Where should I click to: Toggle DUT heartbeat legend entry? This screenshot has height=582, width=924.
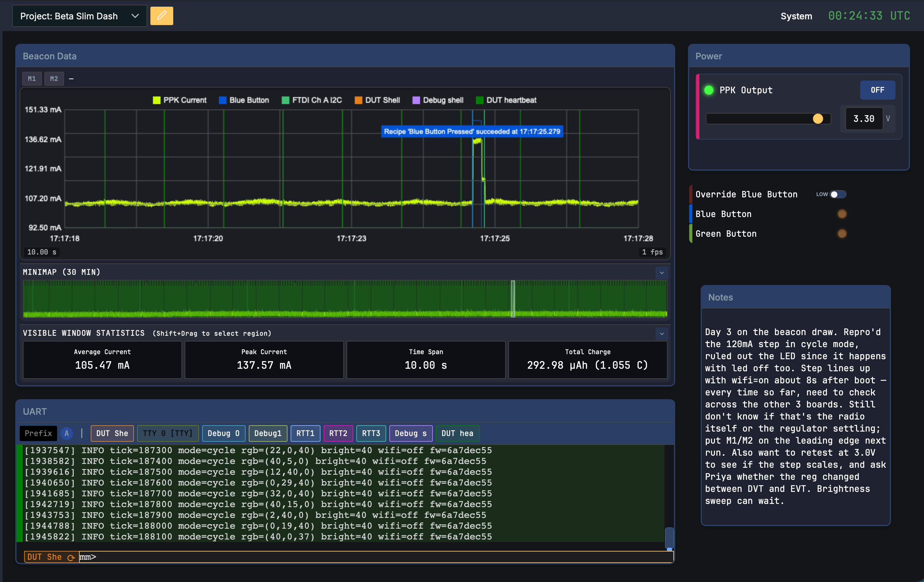506,100
